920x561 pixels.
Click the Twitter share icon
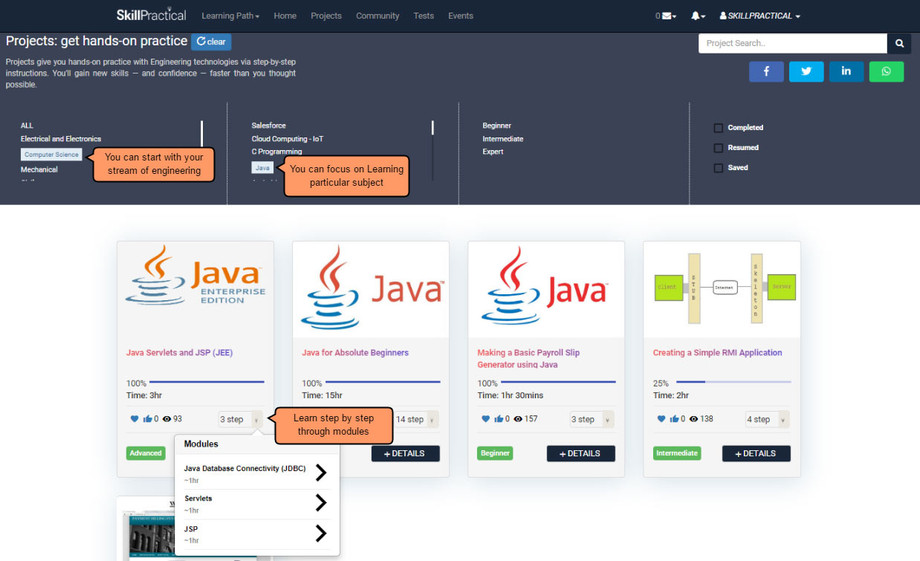[x=806, y=71]
